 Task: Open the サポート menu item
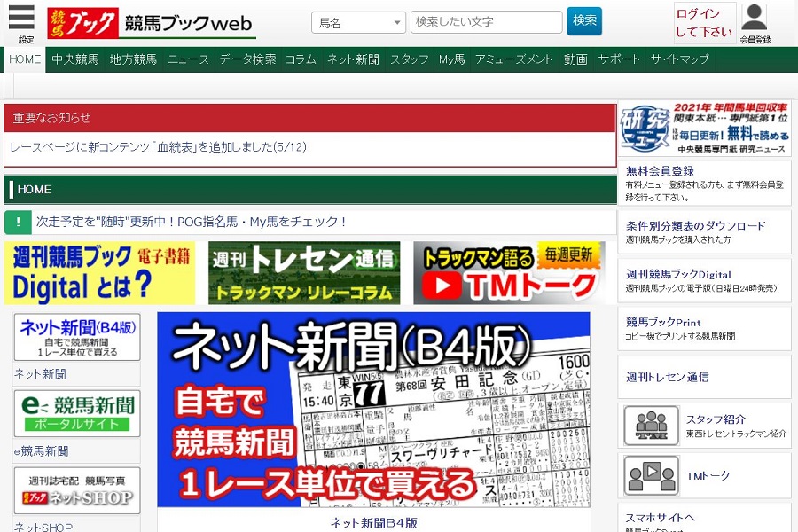click(x=619, y=59)
